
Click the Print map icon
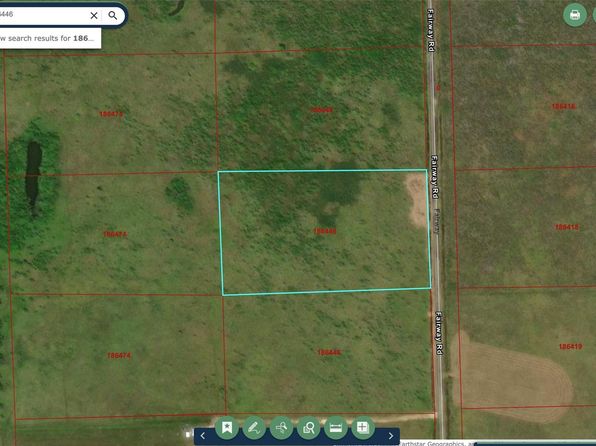pos(575,15)
